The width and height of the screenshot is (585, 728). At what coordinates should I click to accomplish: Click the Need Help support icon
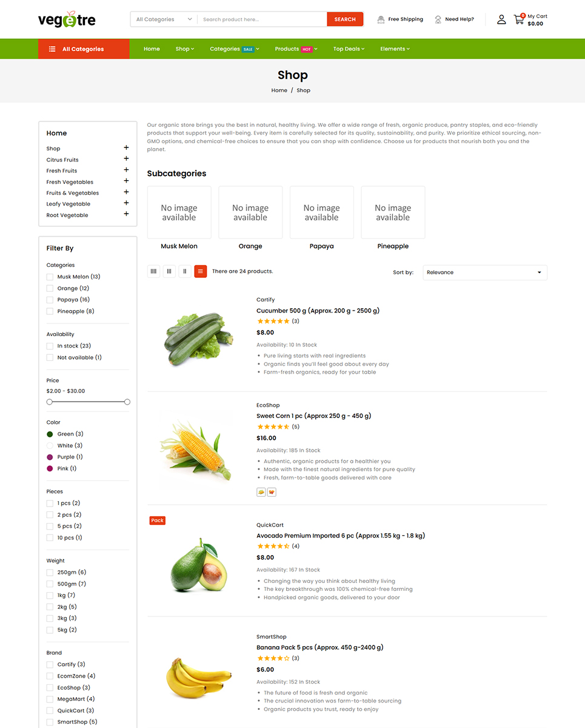438,19
